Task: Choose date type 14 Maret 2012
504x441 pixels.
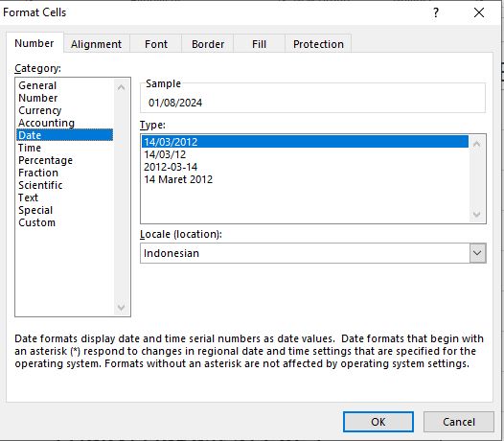Action: pos(305,179)
